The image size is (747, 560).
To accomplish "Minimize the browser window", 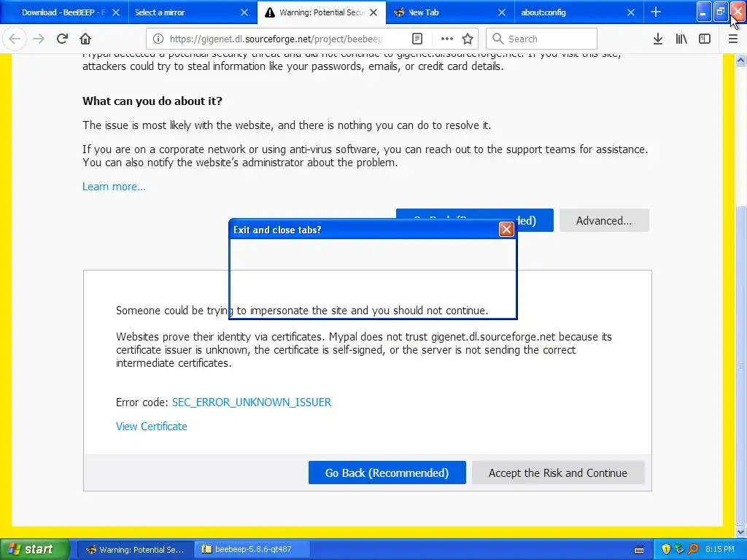I will tap(704, 12).
